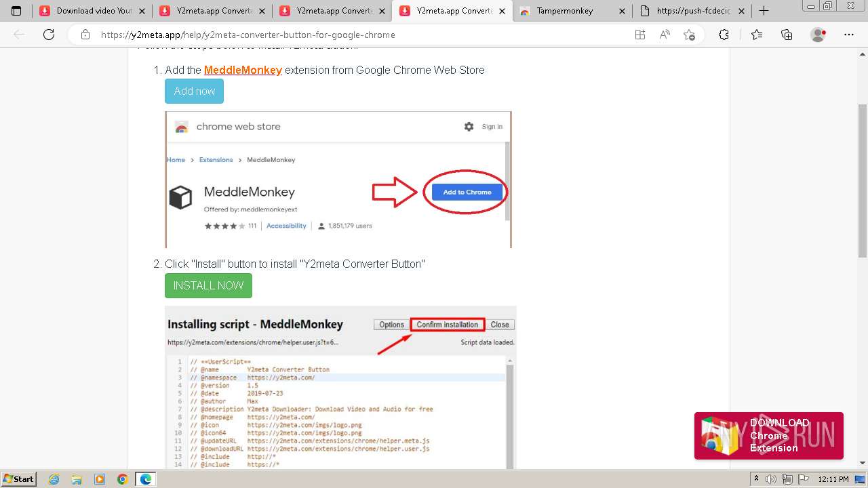868x488 pixels.
Task: Open Edge Settings and more menu
Action: click(x=849, y=35)
